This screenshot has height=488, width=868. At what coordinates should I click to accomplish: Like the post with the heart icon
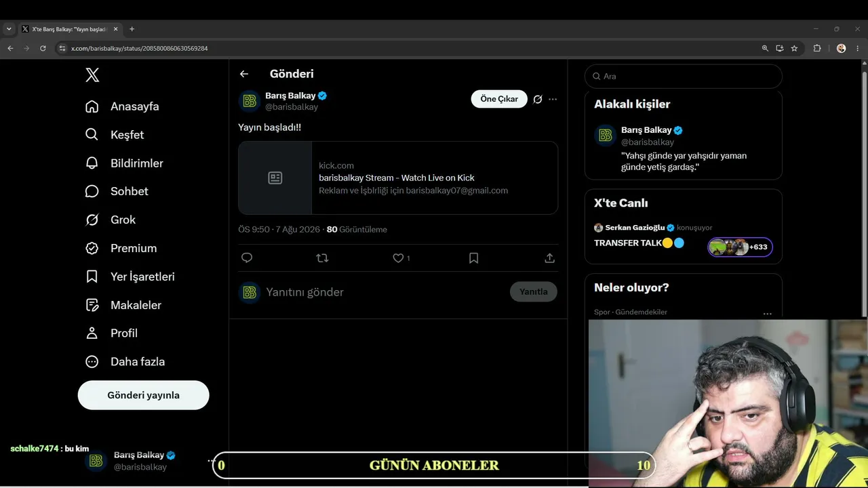coord(398,258)
